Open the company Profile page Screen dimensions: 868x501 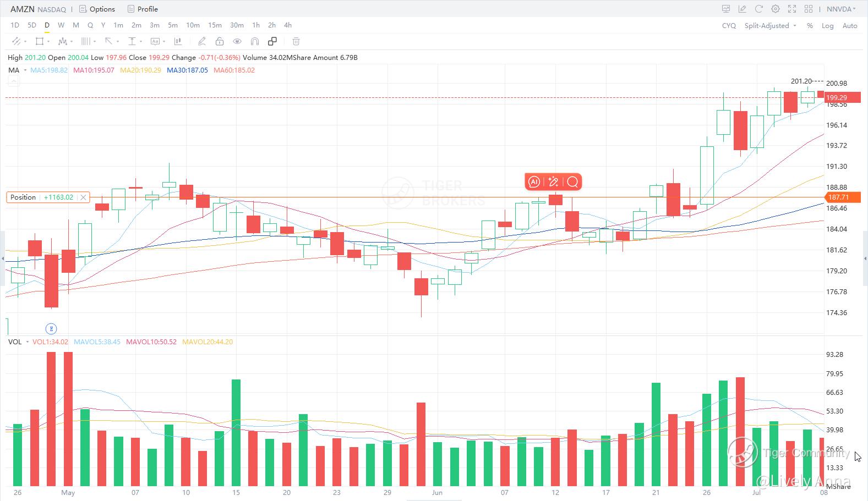pyautogui.click(x=143, y=9)
